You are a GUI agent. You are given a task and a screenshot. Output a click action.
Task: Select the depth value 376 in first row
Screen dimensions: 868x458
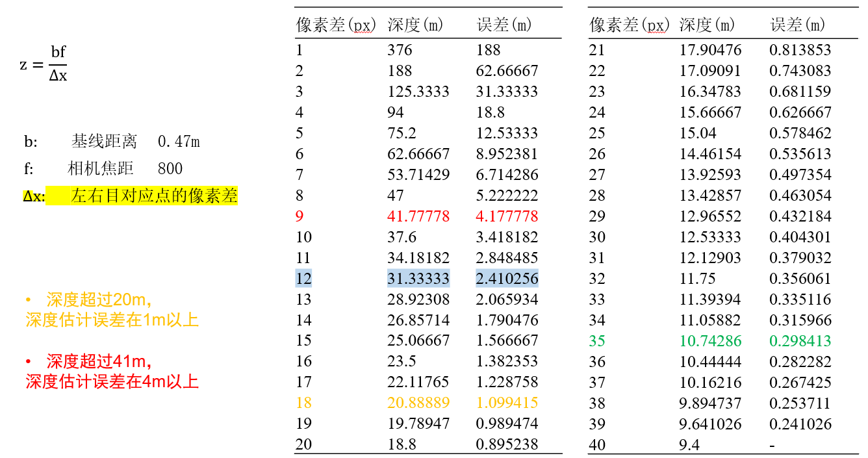click(400, 50)
